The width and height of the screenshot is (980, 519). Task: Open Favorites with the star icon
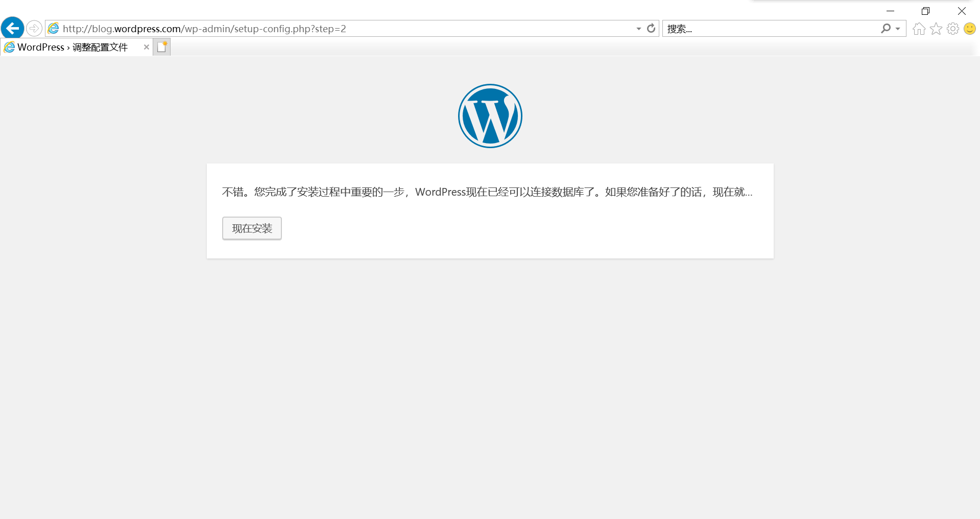[936, 29]
